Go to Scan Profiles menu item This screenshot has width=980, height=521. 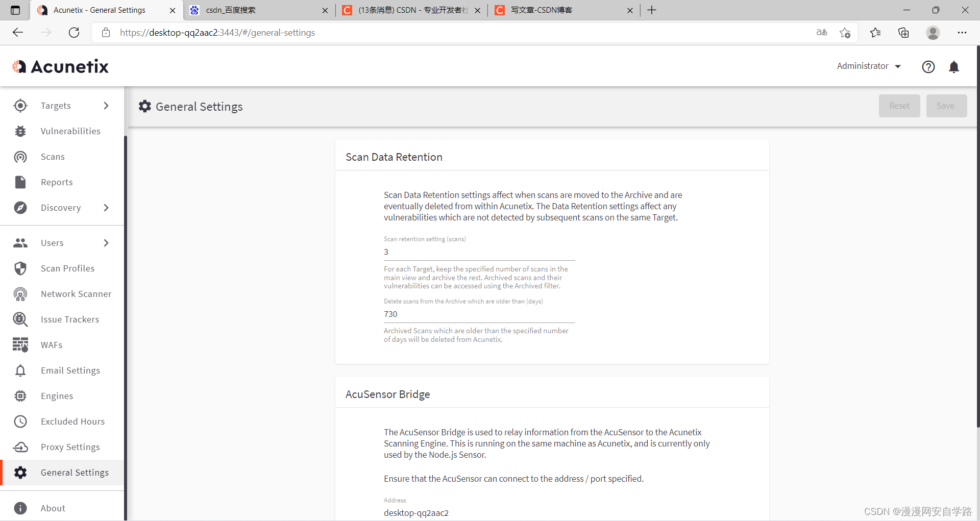pyautogui.click(x=62, y=268)
